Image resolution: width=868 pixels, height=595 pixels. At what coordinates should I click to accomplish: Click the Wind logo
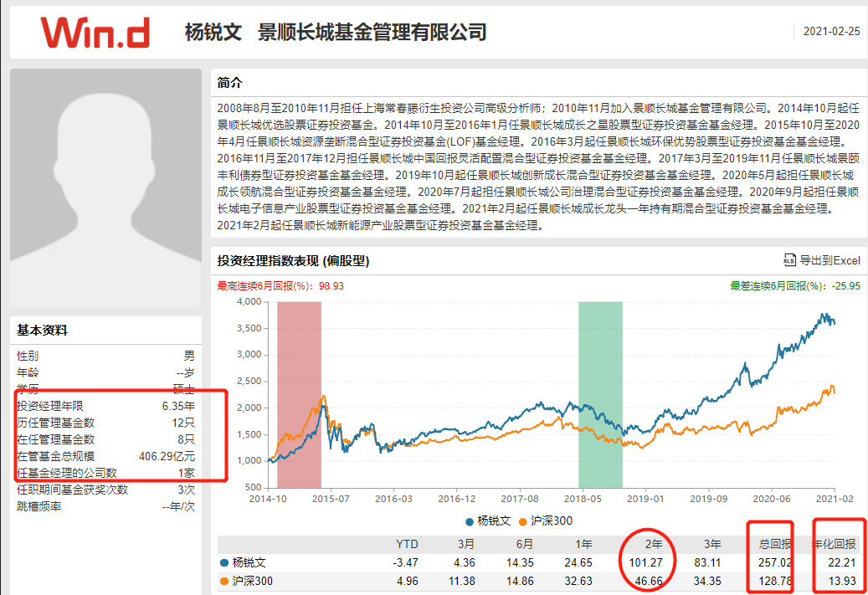pyautogui.click(x=95, y=32)
